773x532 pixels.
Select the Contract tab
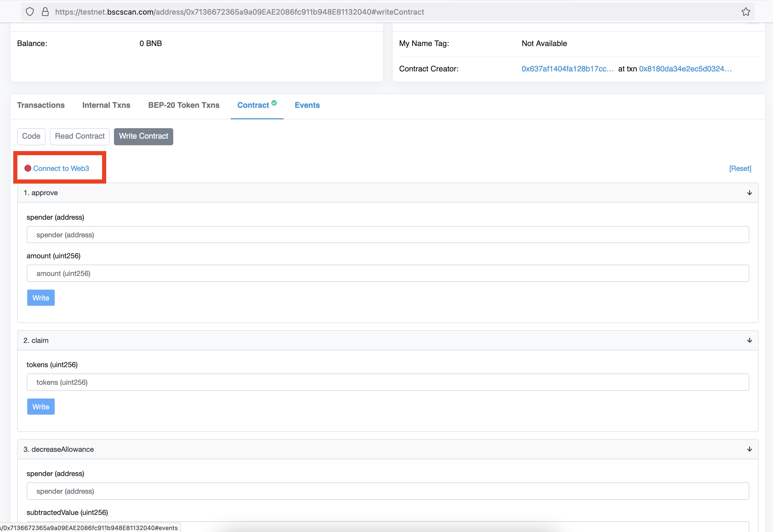pos(253,105)
